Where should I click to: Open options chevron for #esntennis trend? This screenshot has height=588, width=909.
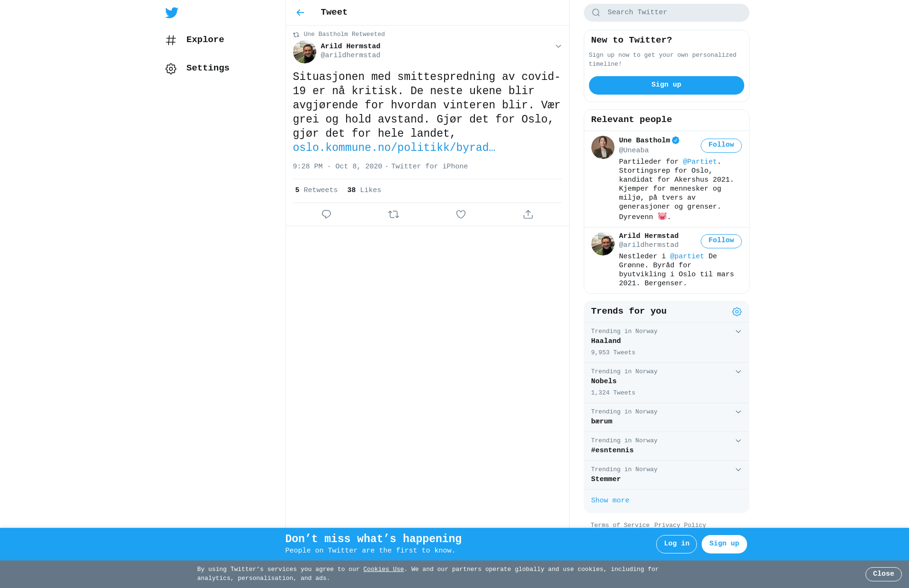pos(738,441)
